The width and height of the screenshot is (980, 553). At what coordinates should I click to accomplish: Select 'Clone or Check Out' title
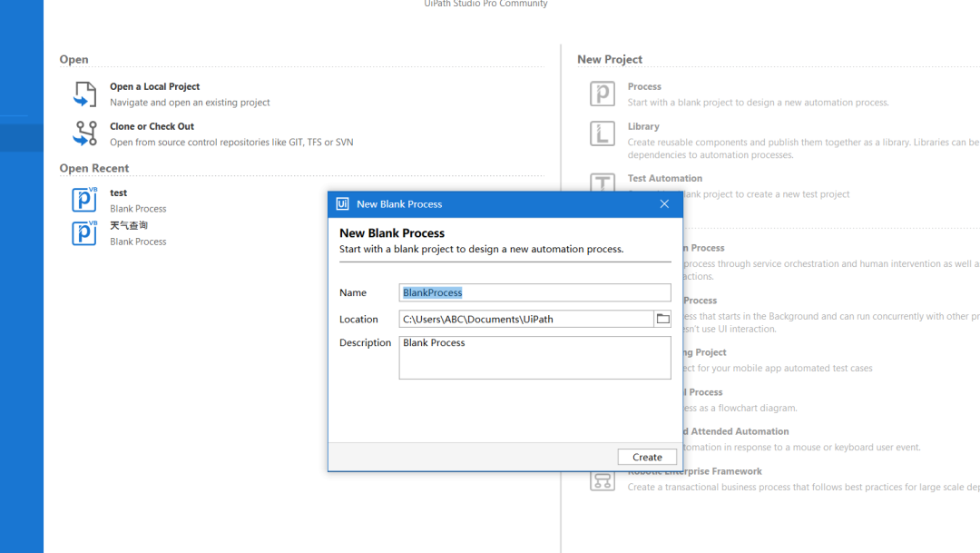click(x=152, y=126)
